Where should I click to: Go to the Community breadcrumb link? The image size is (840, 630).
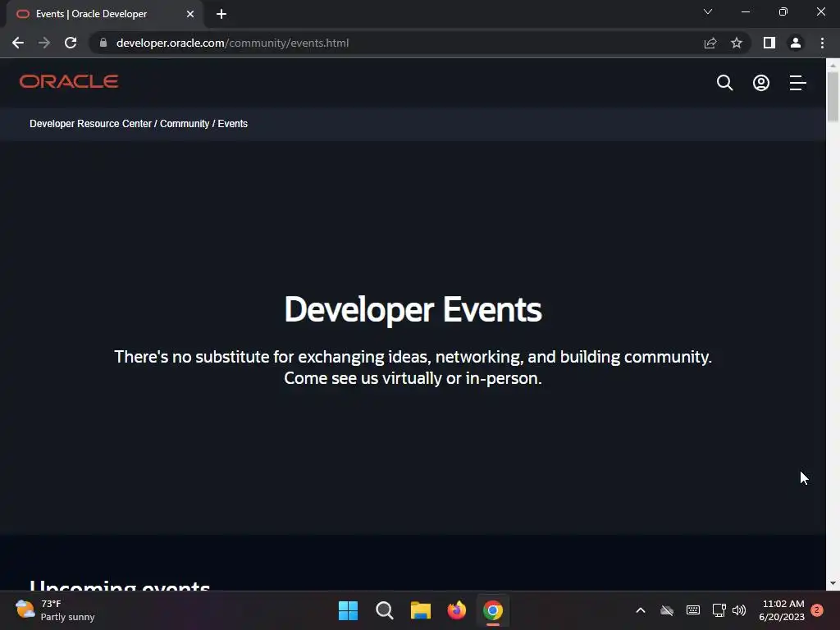click(185, 124)
